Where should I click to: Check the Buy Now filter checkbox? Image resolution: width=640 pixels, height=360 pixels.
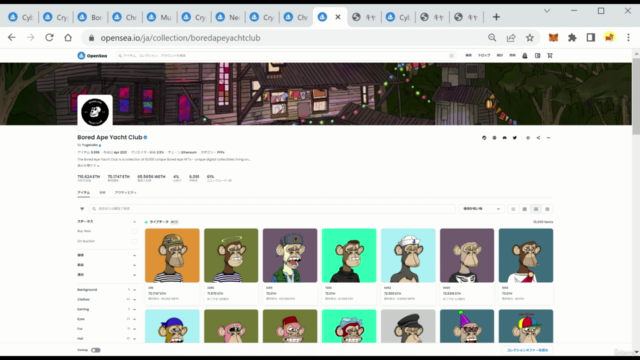[x=134, y=231]
